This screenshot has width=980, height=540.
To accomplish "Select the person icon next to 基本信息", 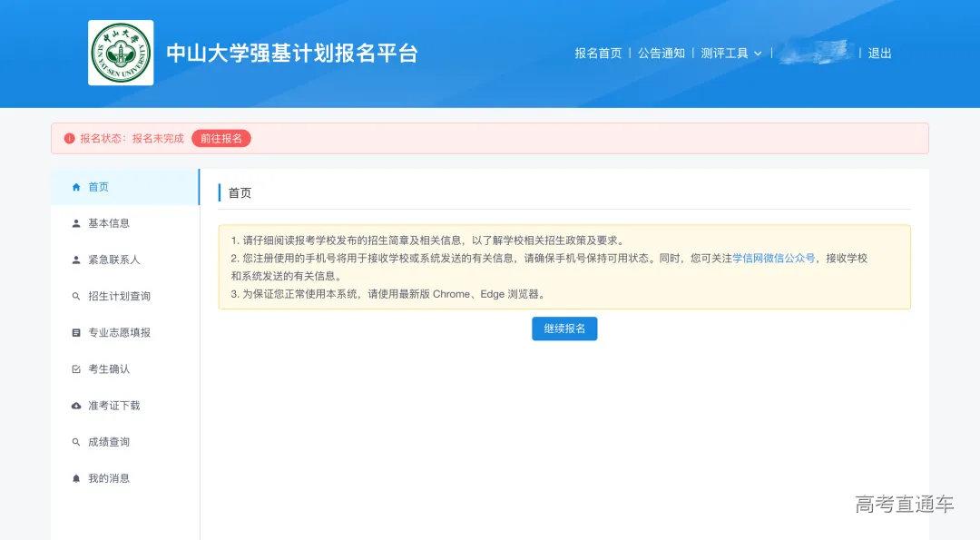I will click(x=76, y=223).
